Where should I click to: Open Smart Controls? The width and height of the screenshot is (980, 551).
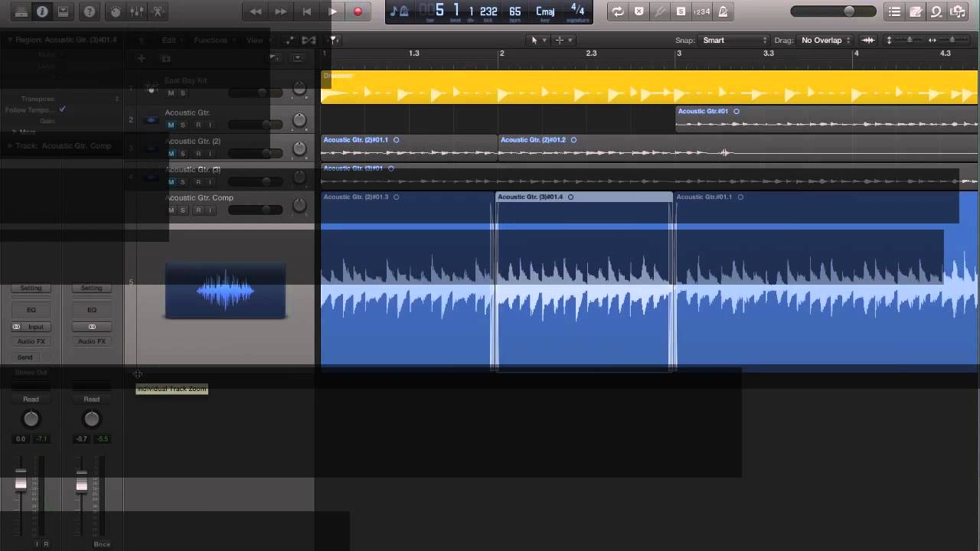tap(116, 11)
